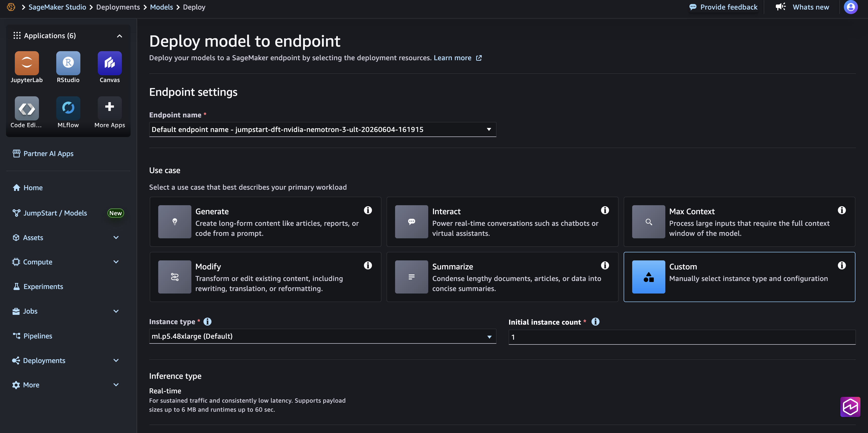The width and height of the screenshot is (868, 433).
Task: Launch the MLflow application
Action: point(68,108)
